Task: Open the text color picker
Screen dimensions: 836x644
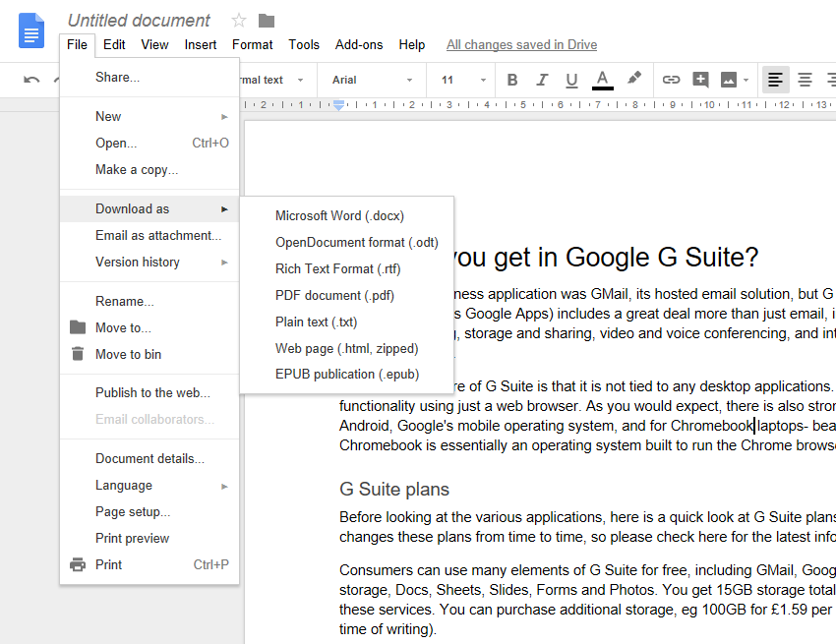Action: click(x=603, y=80)
